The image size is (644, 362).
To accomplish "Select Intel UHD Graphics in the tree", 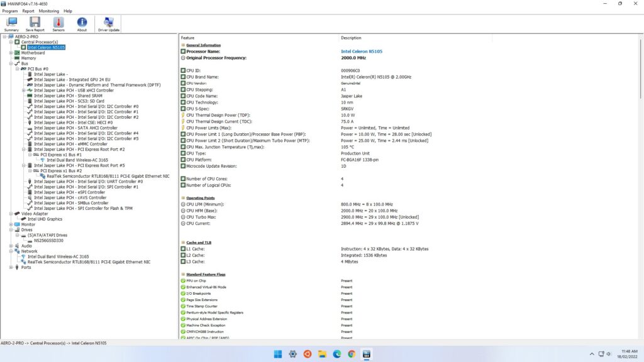I will click(45, 219).
